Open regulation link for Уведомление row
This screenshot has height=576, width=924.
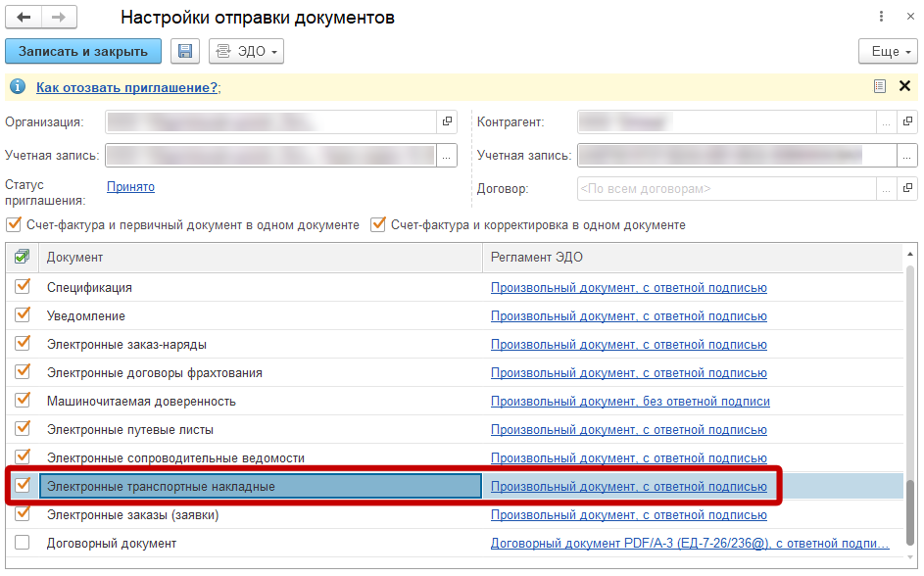click(x=629, y=316)
